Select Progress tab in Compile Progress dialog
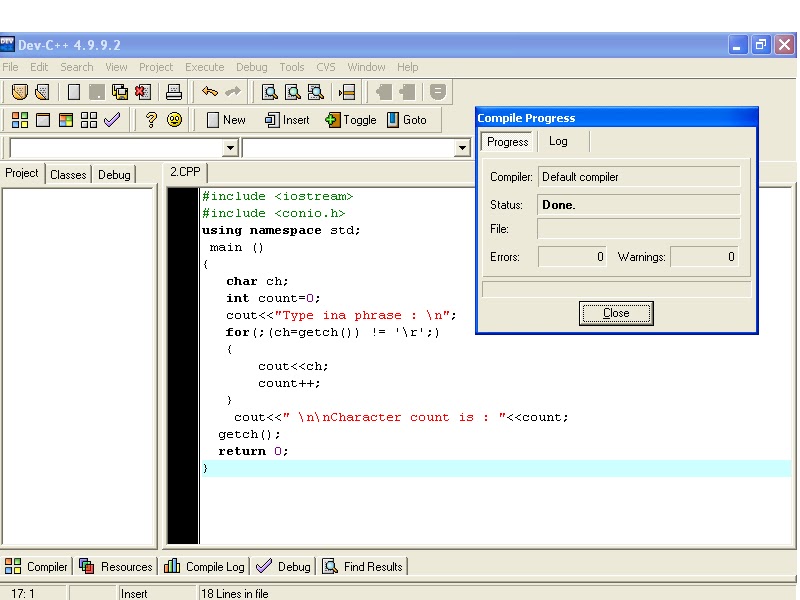The height and width of the screenshot is (600, 800). [x=508, y=142]
